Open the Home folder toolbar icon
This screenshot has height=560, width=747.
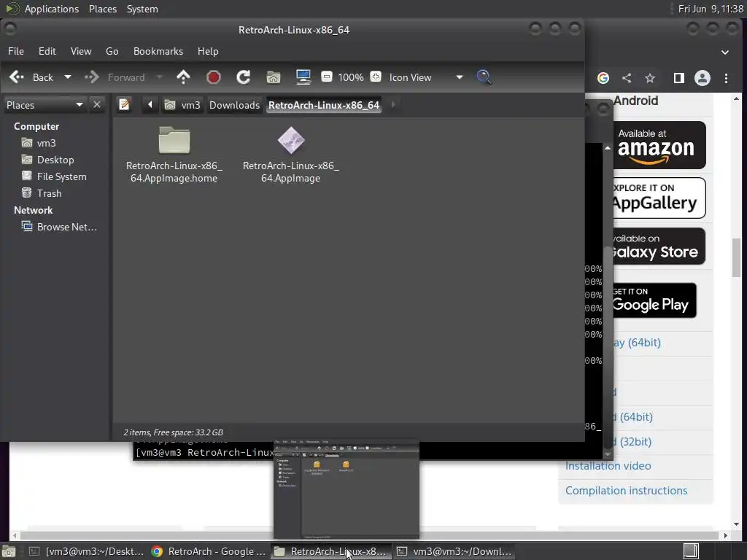(x=274, y=77)
